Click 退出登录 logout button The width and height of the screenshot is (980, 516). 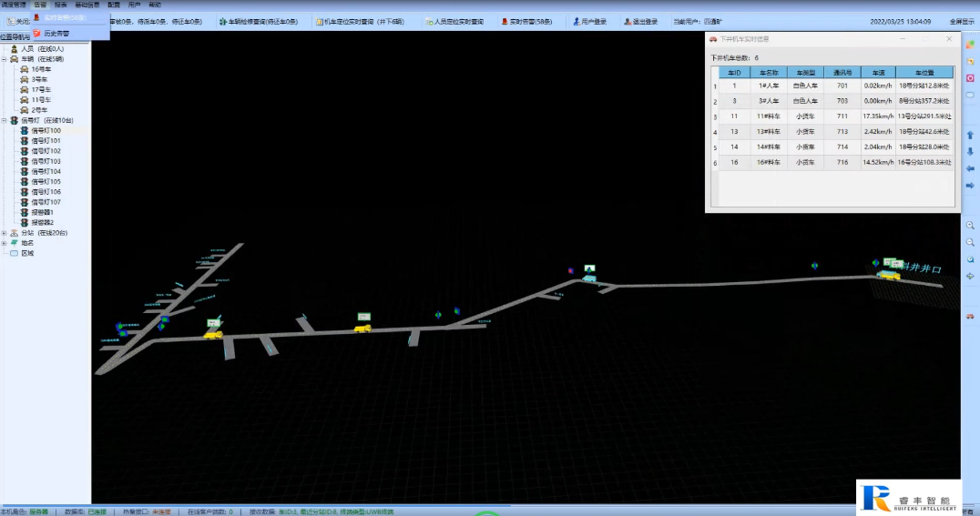(639, 21)
